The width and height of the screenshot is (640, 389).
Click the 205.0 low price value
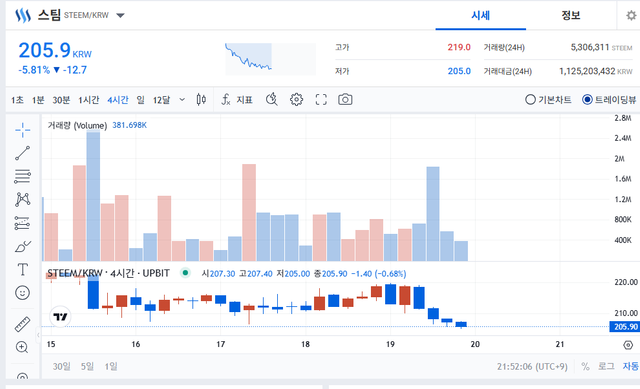point(459,71)
